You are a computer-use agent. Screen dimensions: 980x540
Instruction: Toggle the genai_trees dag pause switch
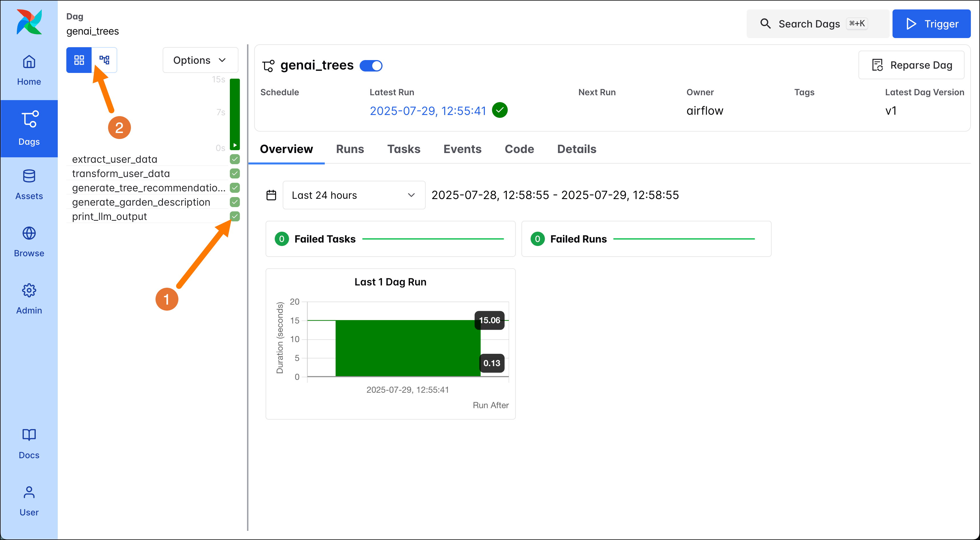371,65
